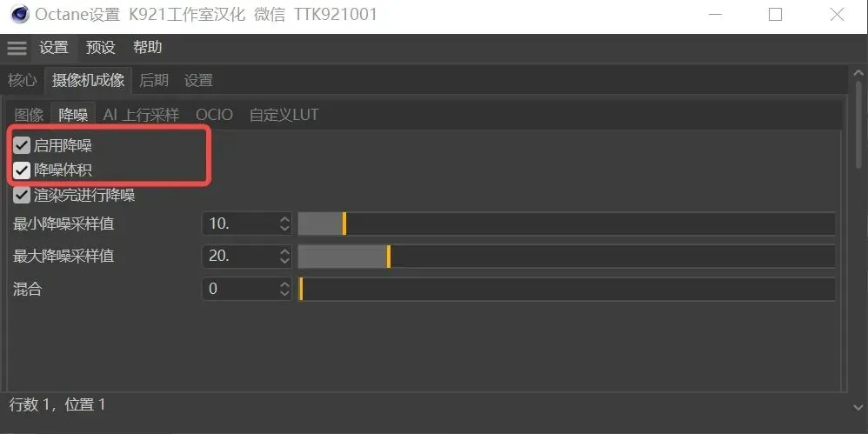Uncheck 渲染完进行降噪 option
Screen dimensions: 868x434
tap(22, 195)
